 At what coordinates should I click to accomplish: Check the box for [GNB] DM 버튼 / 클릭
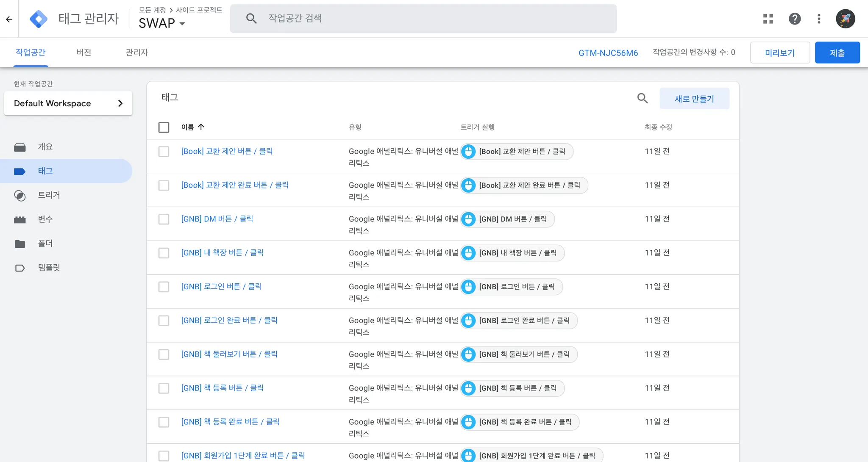pos(164,219)
